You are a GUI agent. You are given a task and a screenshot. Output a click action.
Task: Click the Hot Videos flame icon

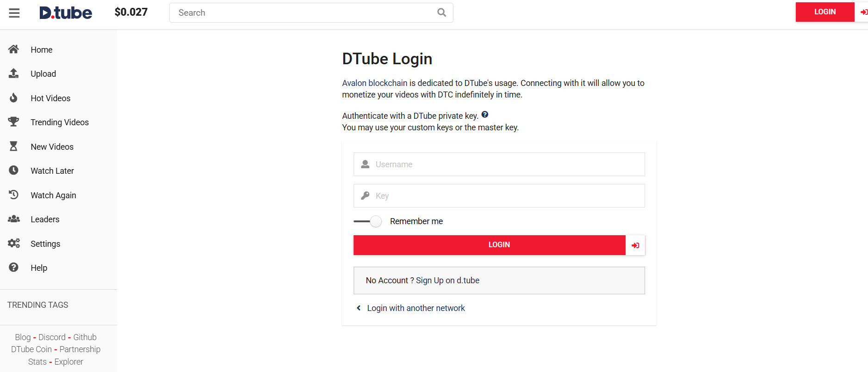click(x=13, y=98)
